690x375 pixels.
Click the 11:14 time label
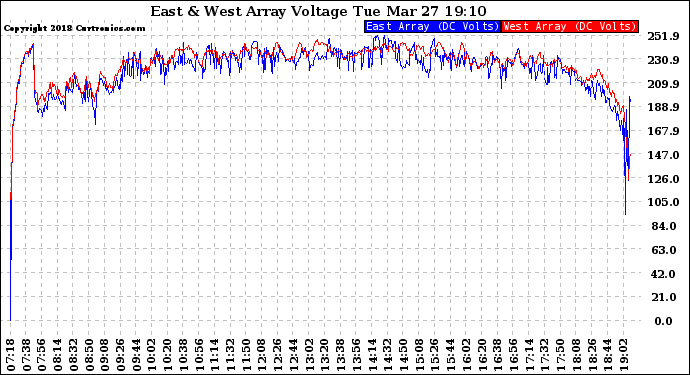tap(215, 355)
